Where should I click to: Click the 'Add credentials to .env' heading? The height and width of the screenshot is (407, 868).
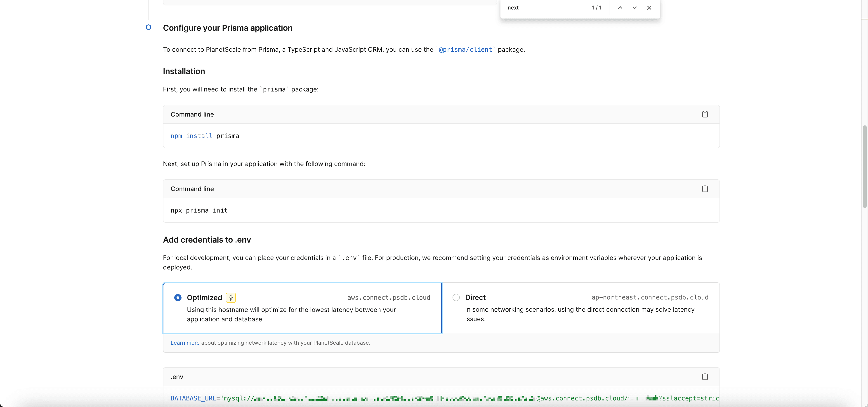[207, 240]
